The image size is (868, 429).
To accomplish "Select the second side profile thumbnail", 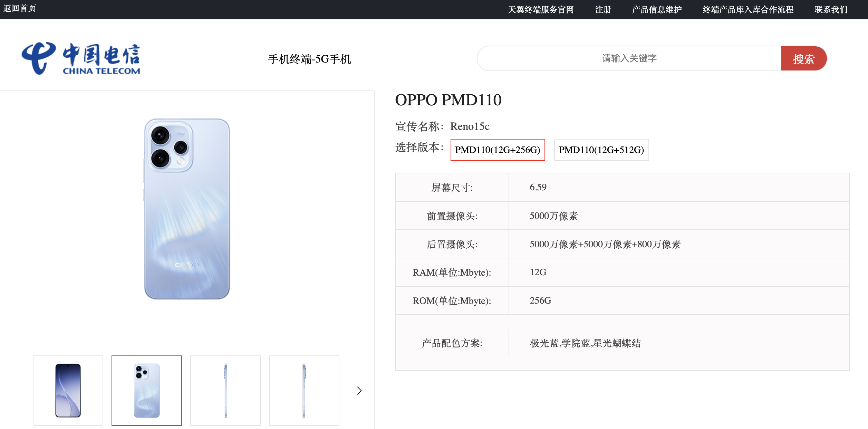I will point(304,390).
